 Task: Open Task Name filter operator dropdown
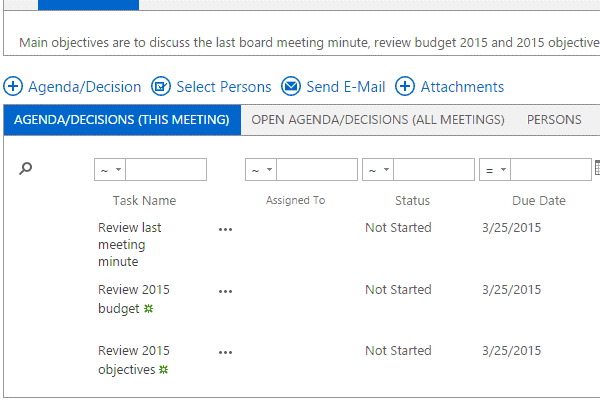[110, 170]
